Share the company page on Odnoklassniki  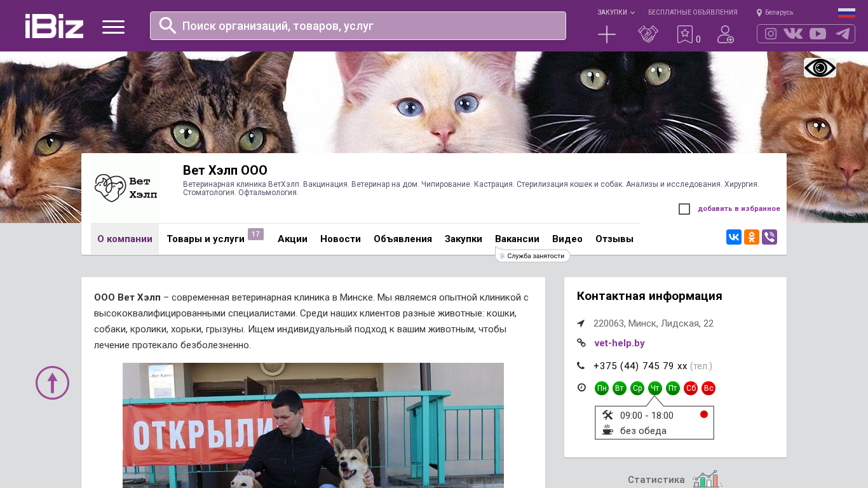(752, 237)
